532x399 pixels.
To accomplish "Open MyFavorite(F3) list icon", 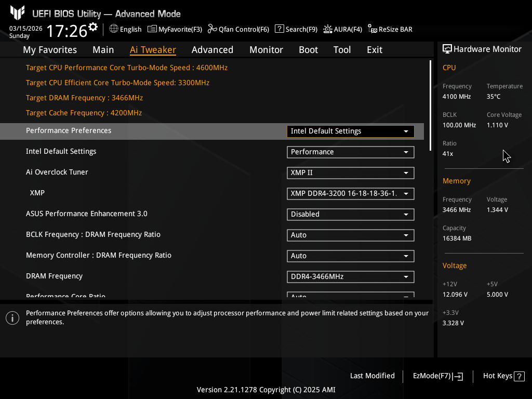I will tap(152, 29).
